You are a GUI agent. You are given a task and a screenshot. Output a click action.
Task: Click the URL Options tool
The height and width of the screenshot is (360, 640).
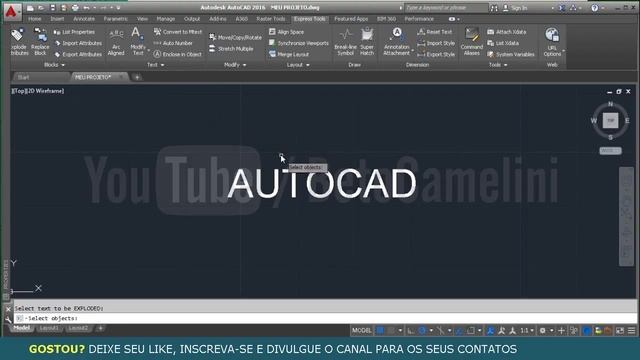coord(552,42)
